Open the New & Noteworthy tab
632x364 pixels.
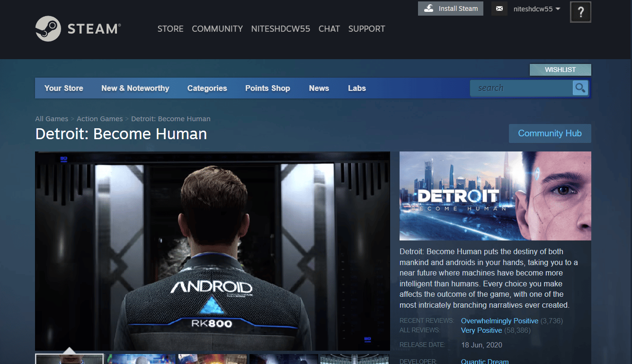(x=135, y=88)
